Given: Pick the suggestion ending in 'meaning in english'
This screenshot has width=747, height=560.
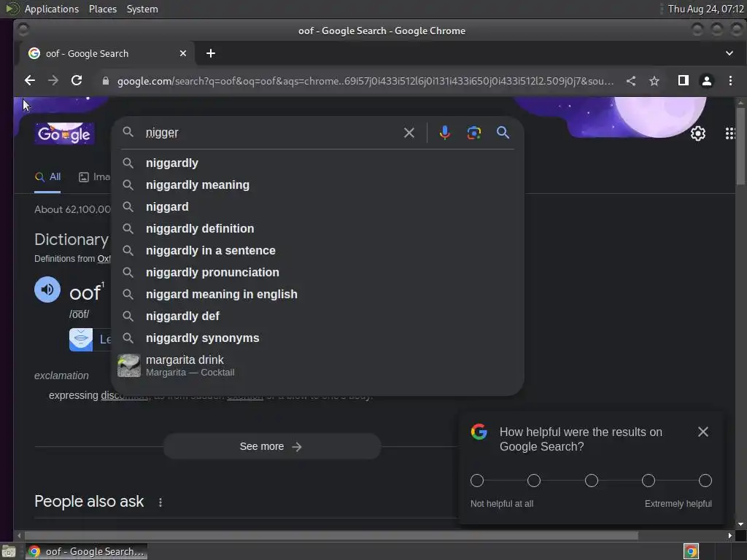Looking at the screenshot, I should click(x=318, y=295).
